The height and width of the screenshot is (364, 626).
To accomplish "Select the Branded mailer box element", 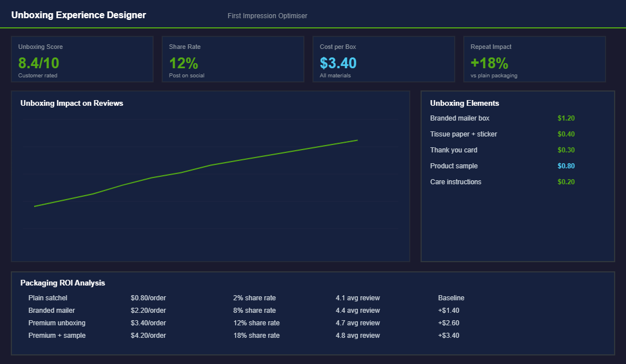I will pos(459,118).
